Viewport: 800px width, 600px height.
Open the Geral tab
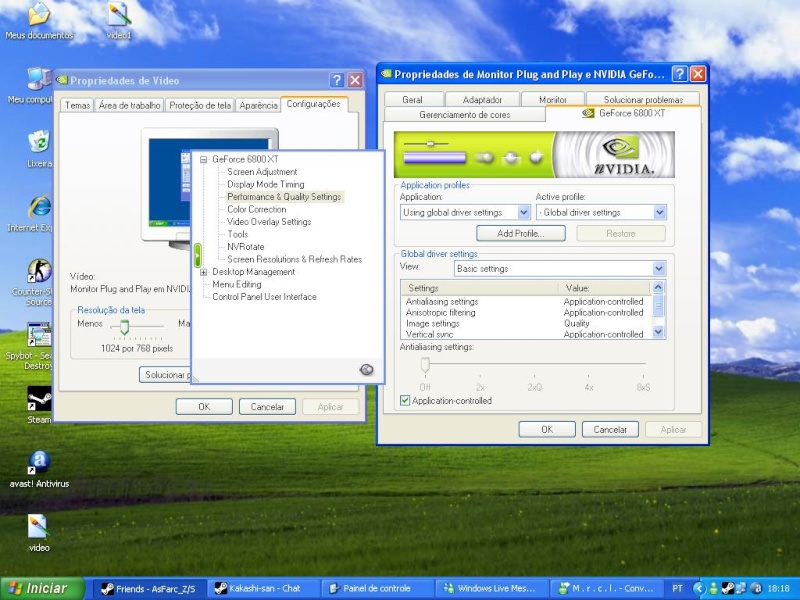coord(412,99)
